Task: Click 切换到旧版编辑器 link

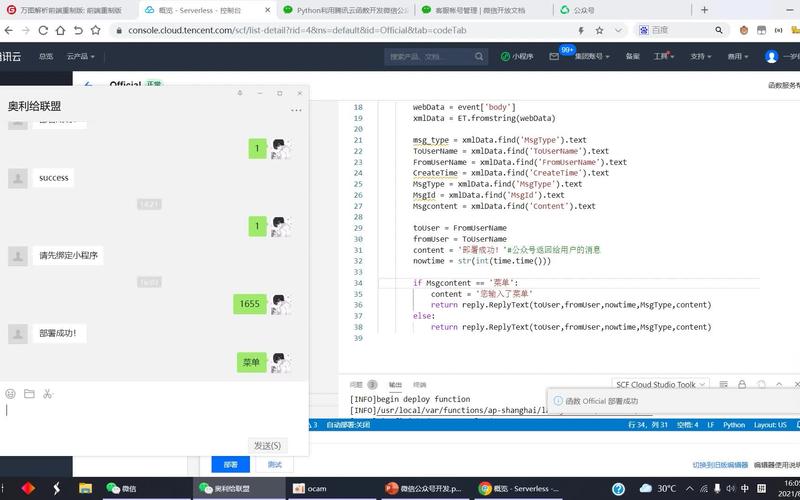Action: (720, 465)
